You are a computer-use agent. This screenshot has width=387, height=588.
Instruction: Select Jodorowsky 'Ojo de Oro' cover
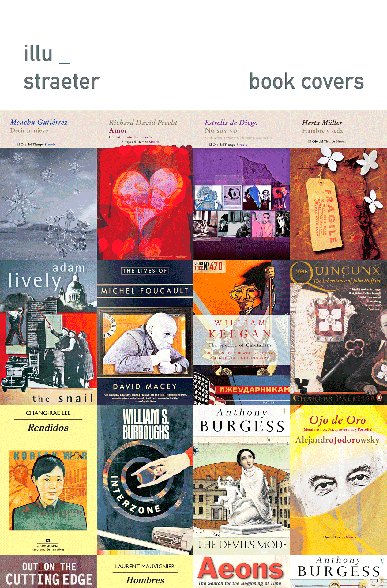pyautogui.click(x=339, y=480)
